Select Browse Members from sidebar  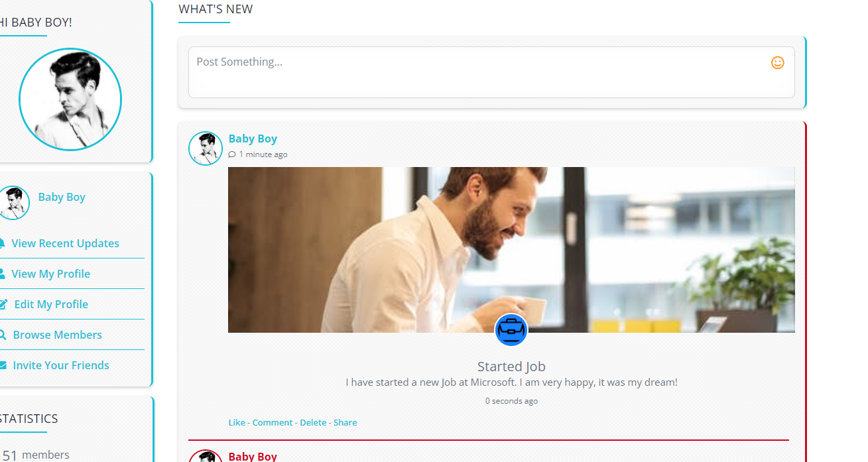click(57, 335)
